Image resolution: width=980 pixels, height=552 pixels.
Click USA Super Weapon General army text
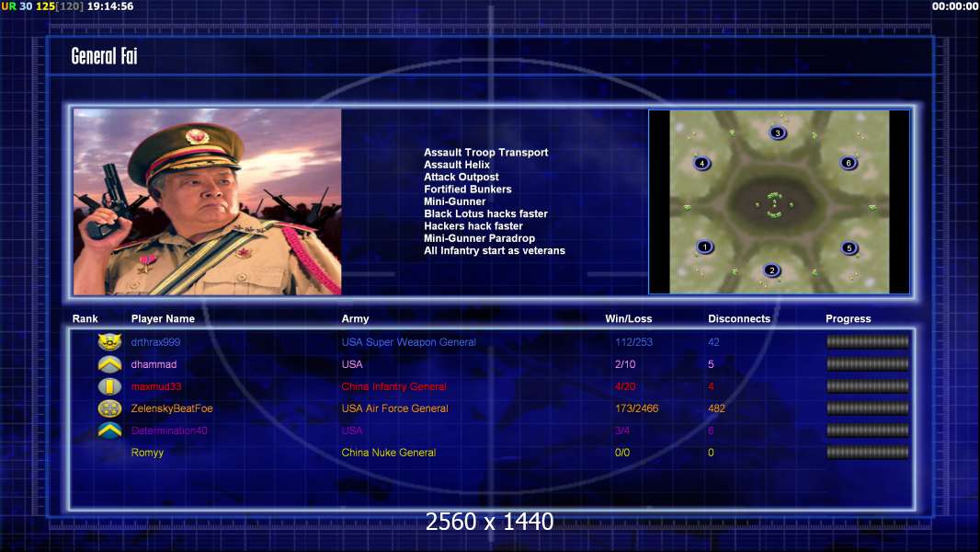[x=409, y=342]
